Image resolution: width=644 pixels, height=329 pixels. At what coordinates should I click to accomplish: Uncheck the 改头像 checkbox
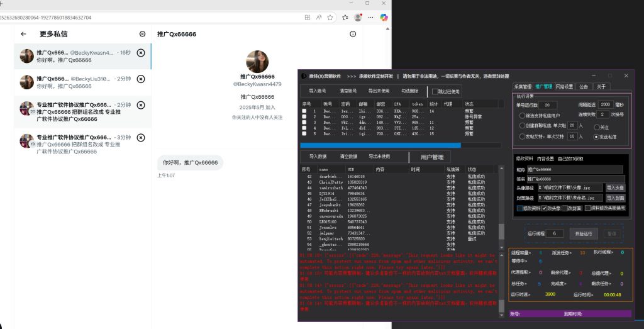(x=545, y=208)
